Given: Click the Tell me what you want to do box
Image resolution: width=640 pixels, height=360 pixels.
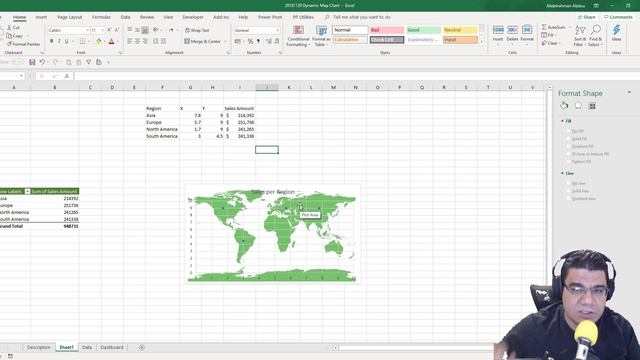Looking at the screenshot, I should pos(362,17).
